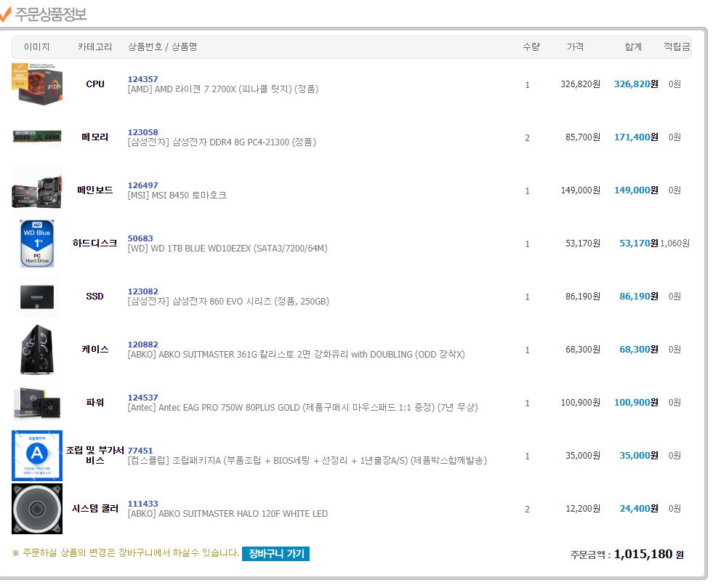Click the 12,200원 cooler unit price
Image resolution: width=713 pixels, height=588 pixels.
pyautogui.click(x=583, y=509)
